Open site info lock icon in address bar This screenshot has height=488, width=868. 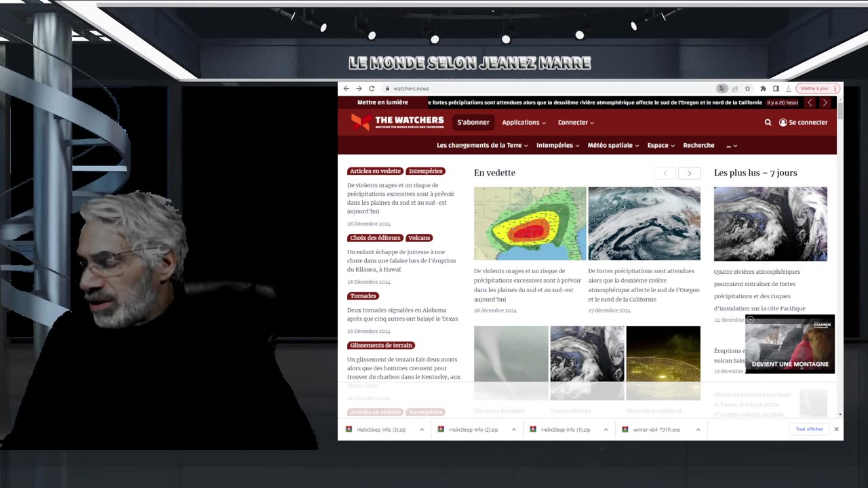(387, 89)
